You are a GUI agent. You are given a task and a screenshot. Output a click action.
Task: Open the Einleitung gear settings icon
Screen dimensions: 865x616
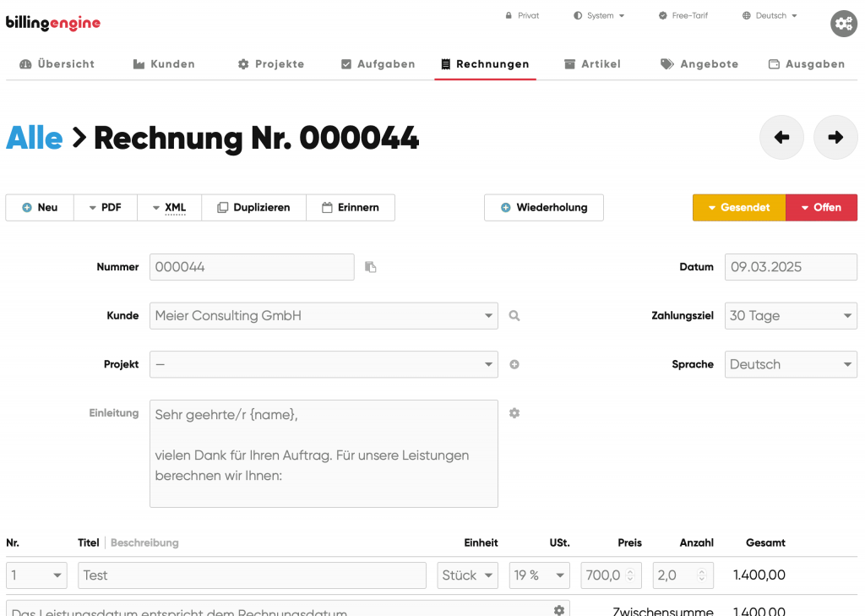pyautogui.click(x=514, y=413)
